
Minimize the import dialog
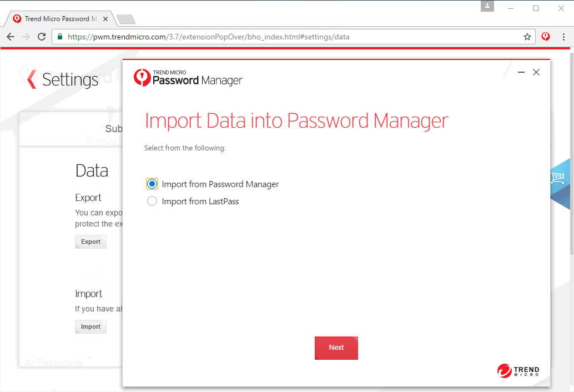(521, 72)
